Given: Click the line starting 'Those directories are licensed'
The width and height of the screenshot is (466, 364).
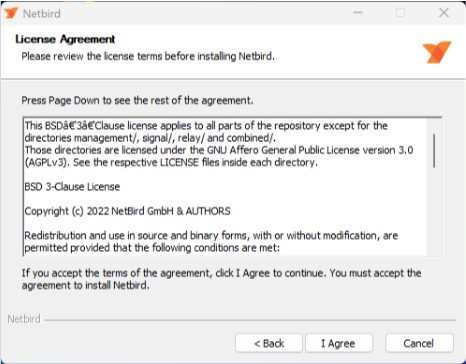Looking at the screenshot, I should (219, 150).
